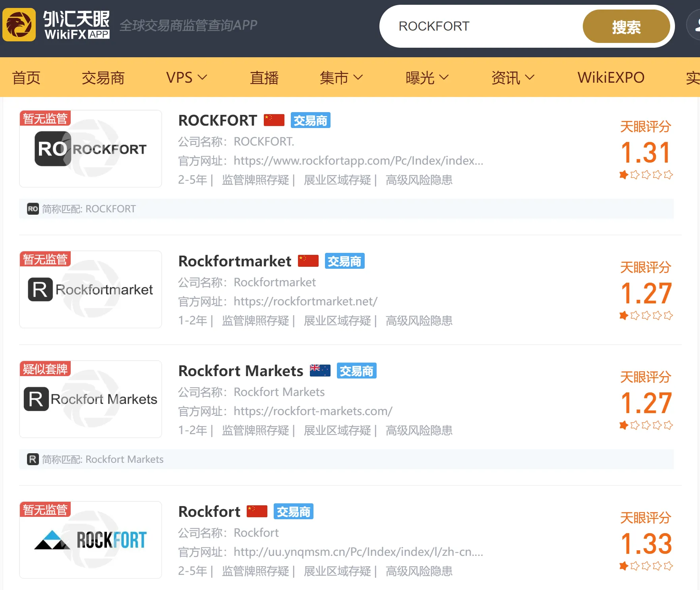Image resolution: width=700 pixels, height=590 pixels.
Task: Click the small RO icon in 简称匹配: ROCKFORT row
Action: [33, 209]
